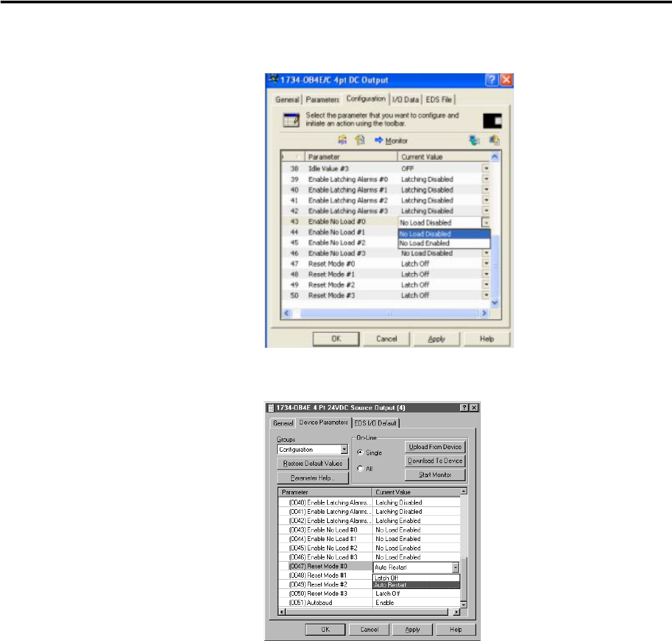Click the right arrow of the upper horizontal scrollbar

(x=484, y=313)
